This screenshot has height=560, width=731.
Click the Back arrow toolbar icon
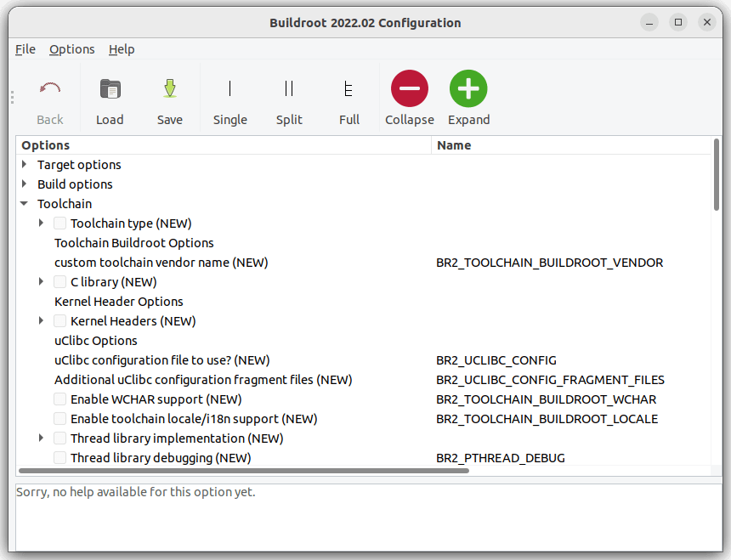(x=50, y=89)
